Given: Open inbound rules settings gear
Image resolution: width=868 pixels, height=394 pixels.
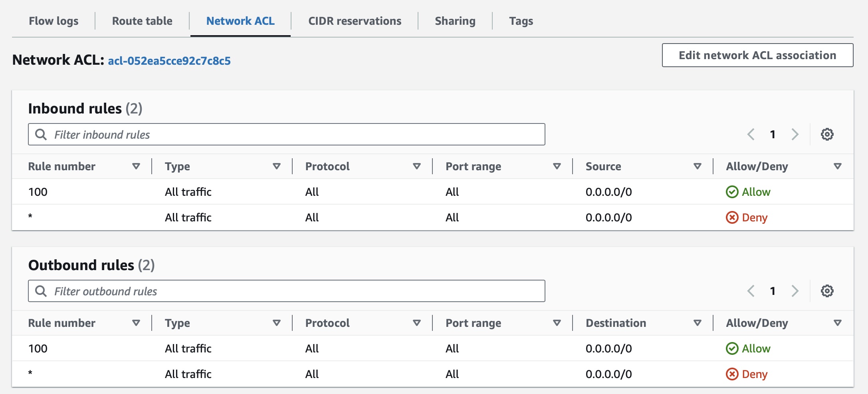Looking at the screenshot, I should (x=827, y=134).
